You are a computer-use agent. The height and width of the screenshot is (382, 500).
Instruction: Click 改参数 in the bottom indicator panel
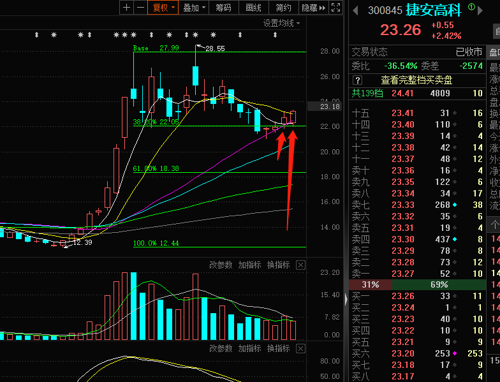click(x=220, y=348)
